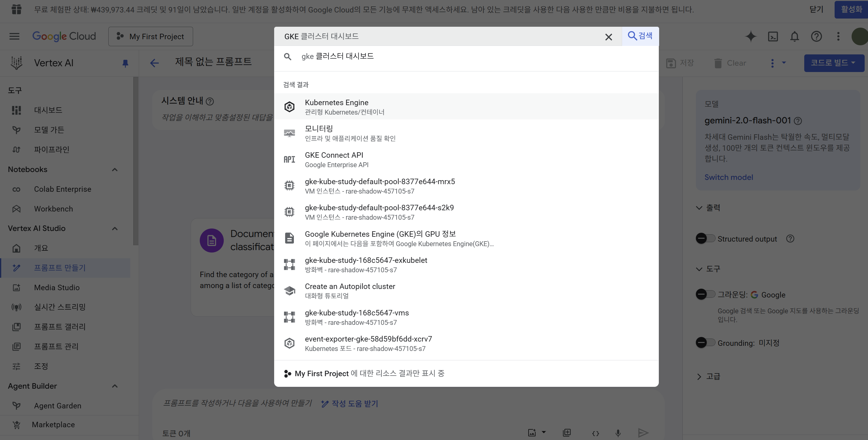The image size is (868, 440).
Task: Choose the GKE Connect API result
Action: coord(334,159)
